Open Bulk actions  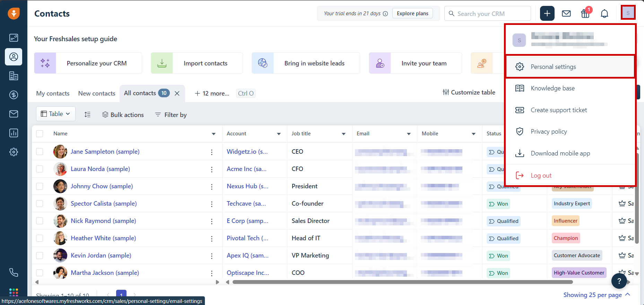click(x=123, y=115)
